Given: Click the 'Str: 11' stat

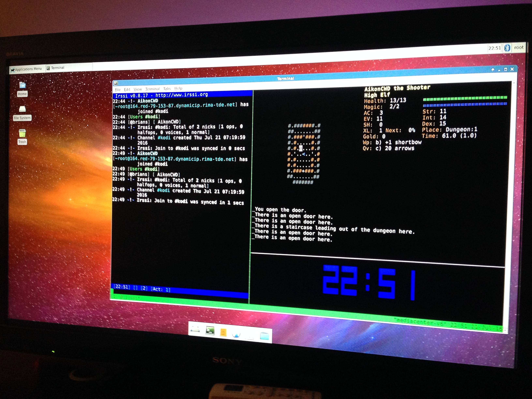Looking at the screenshot, I should 434,111.
